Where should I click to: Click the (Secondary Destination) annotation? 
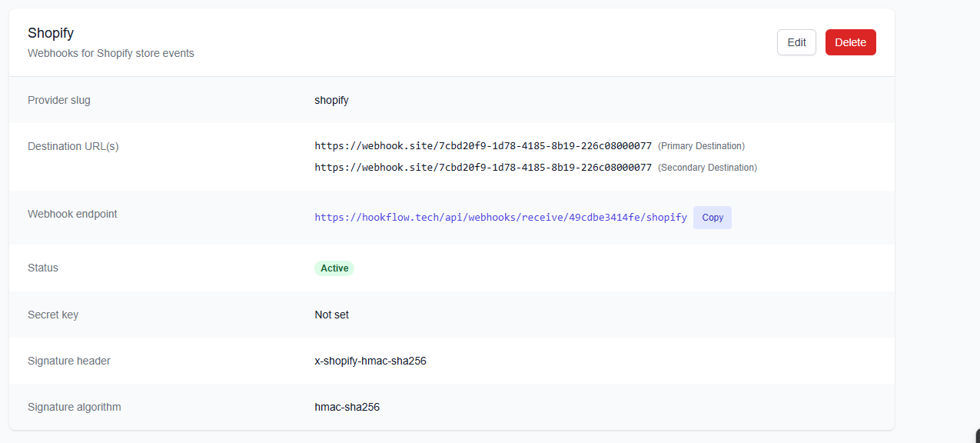[x=707, y=168]
